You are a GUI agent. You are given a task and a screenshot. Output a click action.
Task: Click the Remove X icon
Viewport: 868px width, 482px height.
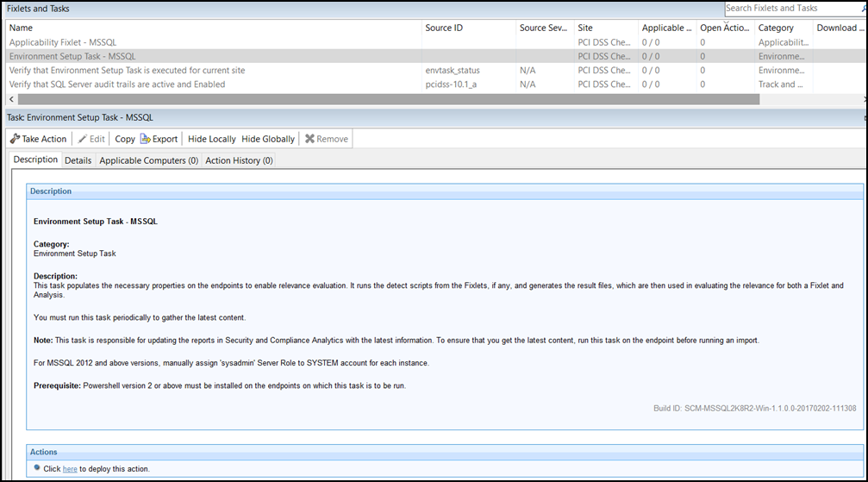coord(309,139)
